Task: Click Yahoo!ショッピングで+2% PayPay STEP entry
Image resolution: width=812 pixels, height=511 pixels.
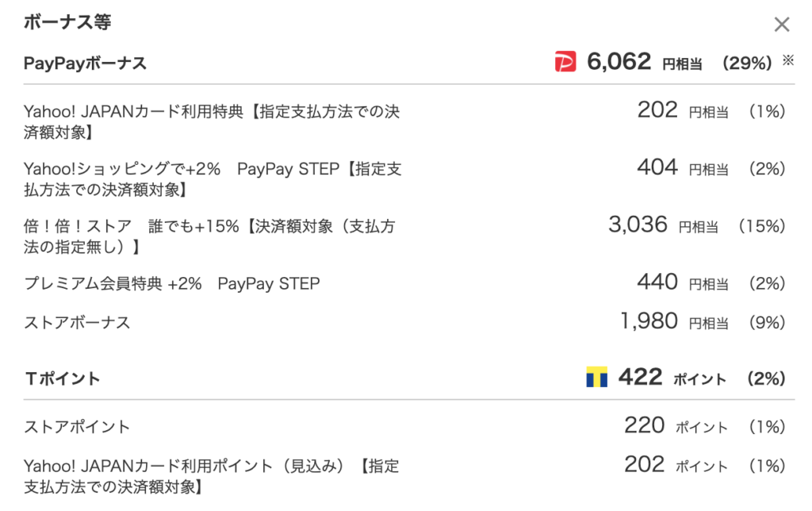Action: [213, 179]
